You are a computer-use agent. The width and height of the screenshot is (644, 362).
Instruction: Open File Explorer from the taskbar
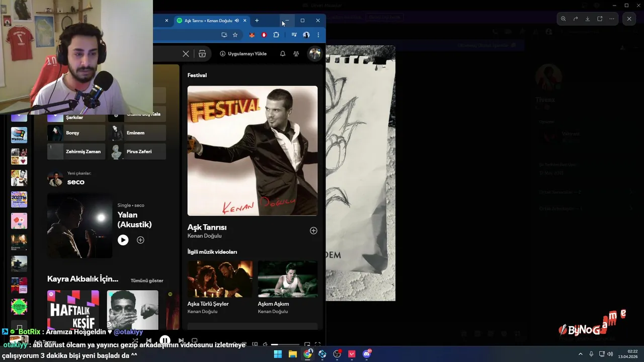coord(293,354)
